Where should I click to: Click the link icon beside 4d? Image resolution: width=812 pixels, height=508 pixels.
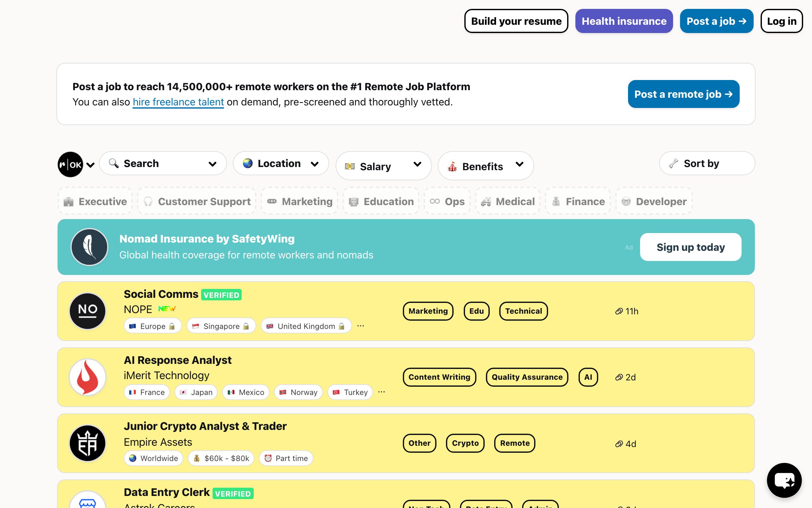[x=619, y=444]
